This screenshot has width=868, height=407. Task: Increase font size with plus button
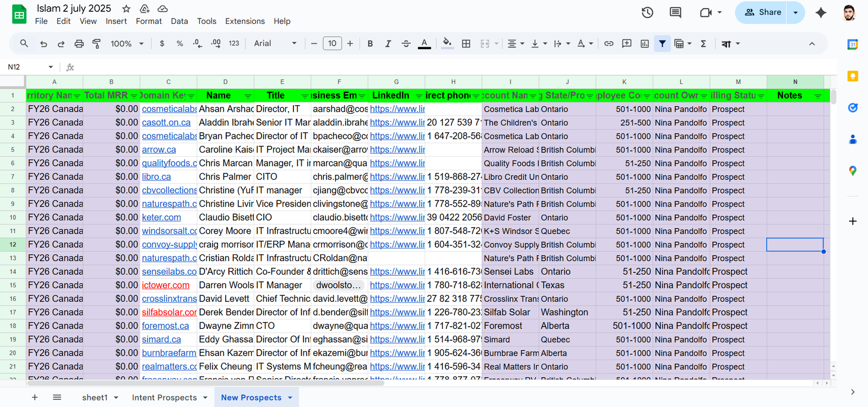(350, 44)
